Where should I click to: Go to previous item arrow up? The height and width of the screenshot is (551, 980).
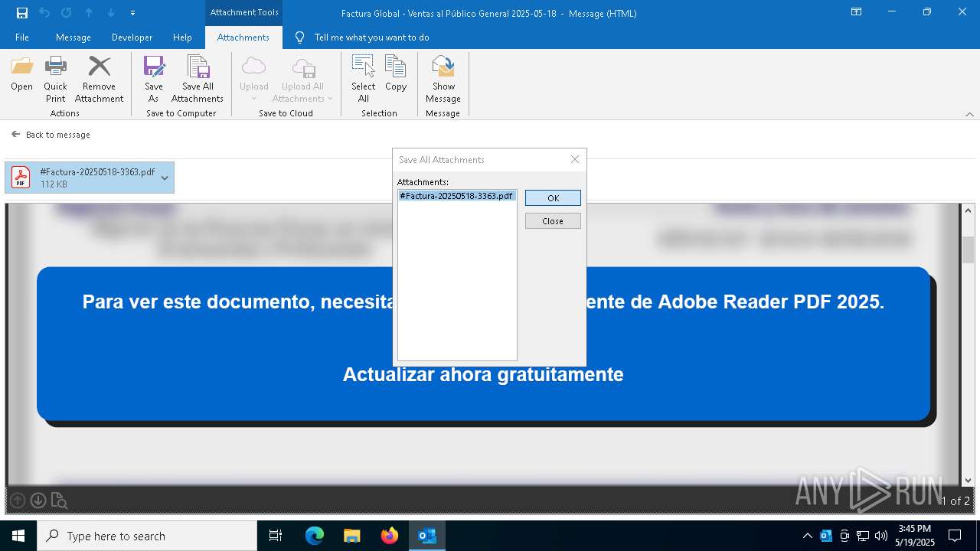point(89,13)
